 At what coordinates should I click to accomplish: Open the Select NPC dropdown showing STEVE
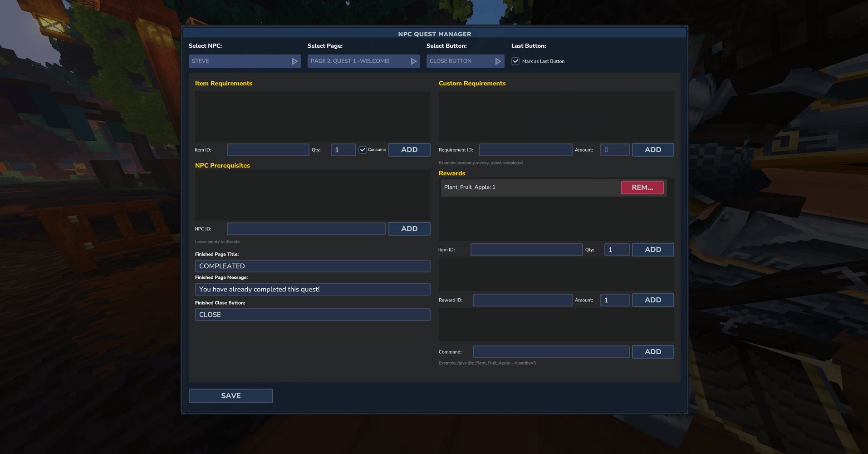pyautogui.click(x=245, y=61)
